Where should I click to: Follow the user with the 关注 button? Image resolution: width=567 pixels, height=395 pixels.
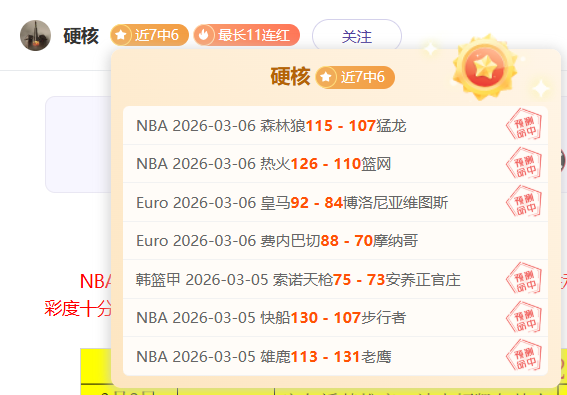coord(357,36)
